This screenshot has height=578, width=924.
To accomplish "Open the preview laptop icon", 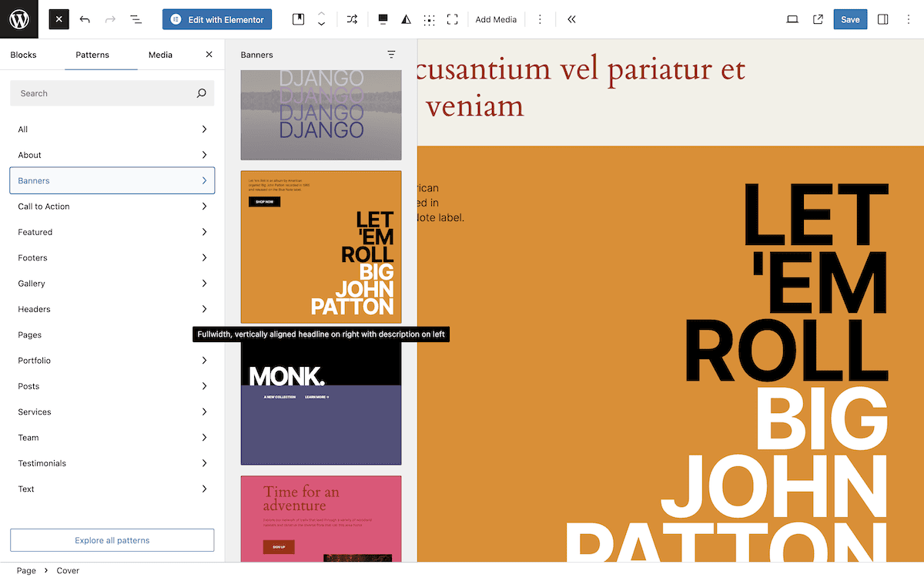I will (792, 19).
